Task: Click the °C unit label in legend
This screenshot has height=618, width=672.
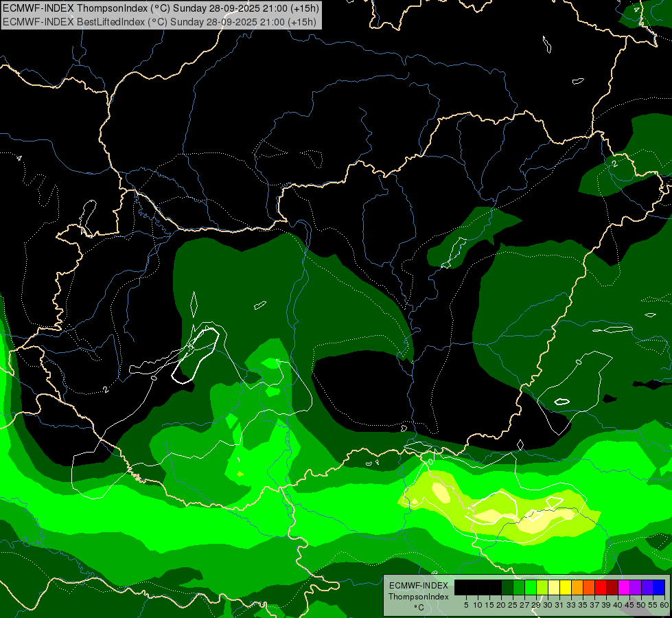Action: tap(419, 608)
